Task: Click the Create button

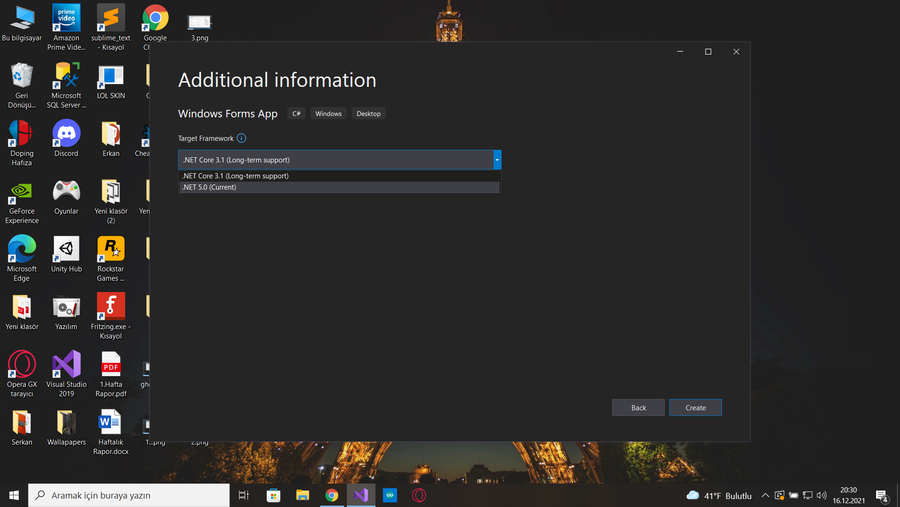Action: pyautogui.click(x=695, y=407)
